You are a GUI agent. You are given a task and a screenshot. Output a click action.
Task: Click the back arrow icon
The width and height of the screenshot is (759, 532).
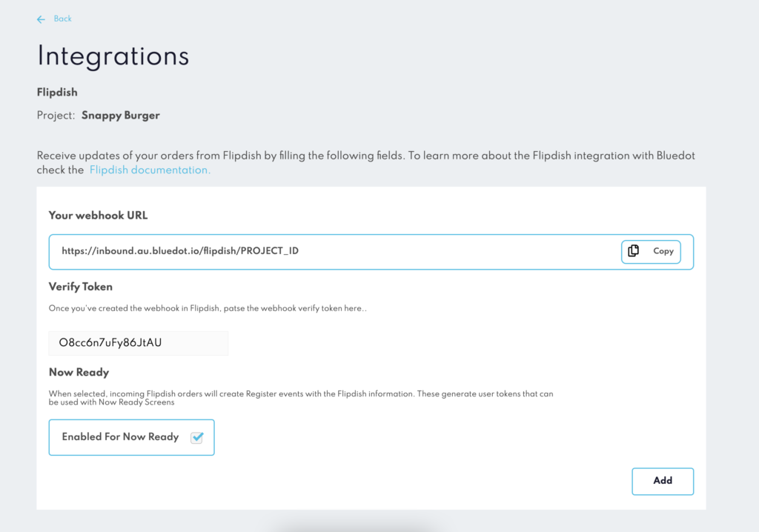pyautogui.click(x=42, y=19)
